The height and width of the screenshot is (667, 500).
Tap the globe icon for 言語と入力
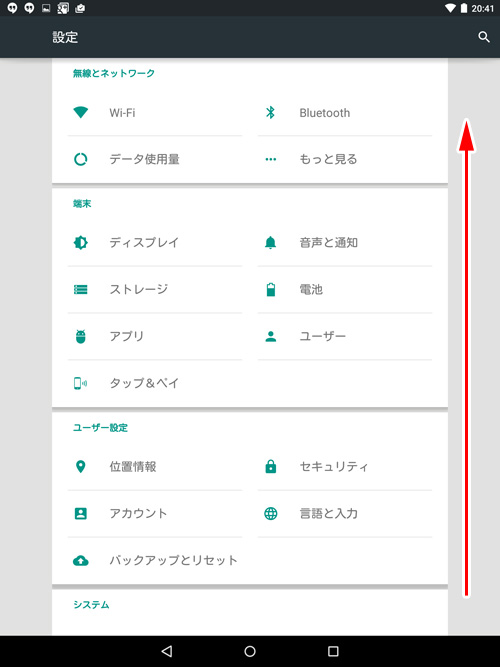pyautogui.click(x=271, y=513)
